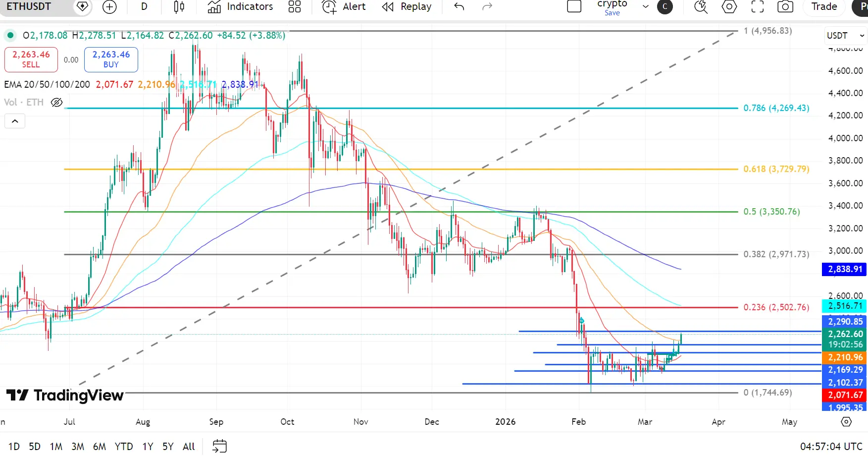Open the USDT currency dropdown
The height and width of the screenshot is (457, 868).
point(845,36)
